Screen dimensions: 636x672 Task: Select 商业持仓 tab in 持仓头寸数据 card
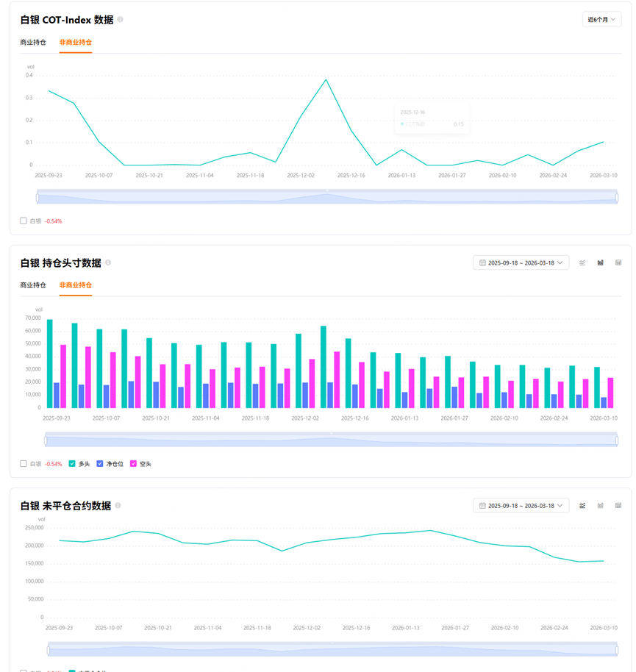point(33,285)
